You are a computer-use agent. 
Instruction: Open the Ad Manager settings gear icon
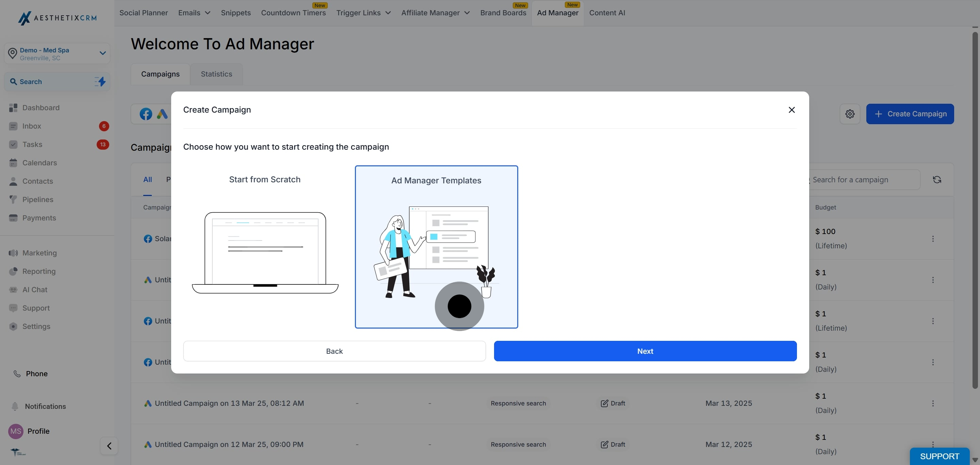tap(850, 114)
